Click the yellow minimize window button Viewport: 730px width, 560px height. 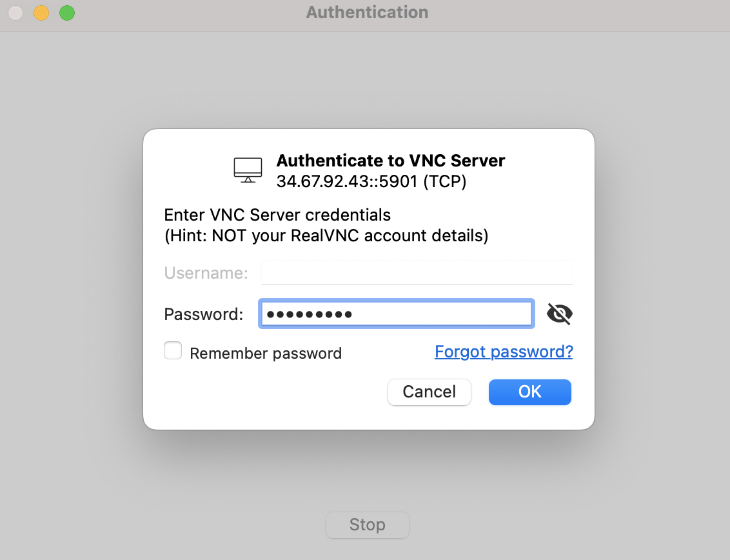(x=41, y=12)
